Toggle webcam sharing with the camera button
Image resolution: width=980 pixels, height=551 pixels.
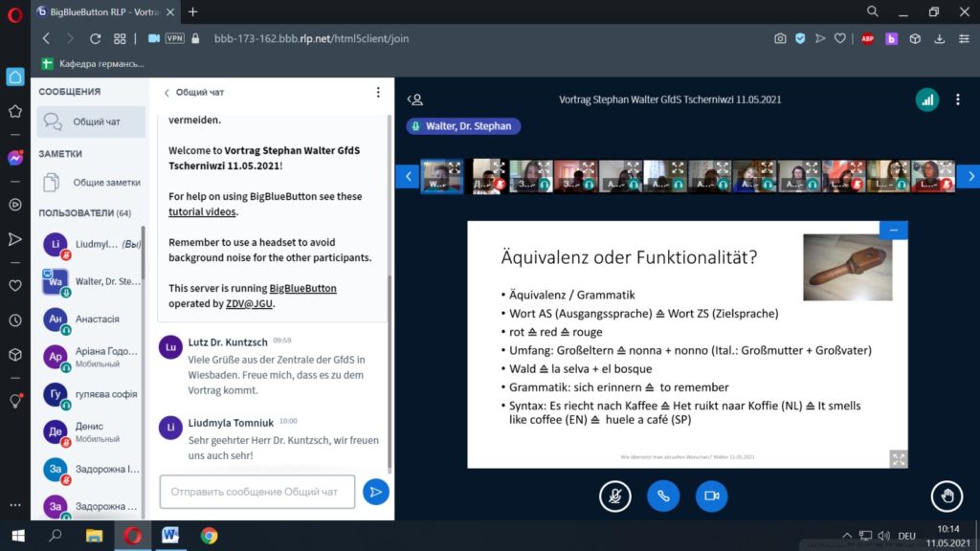pos(711,496)
